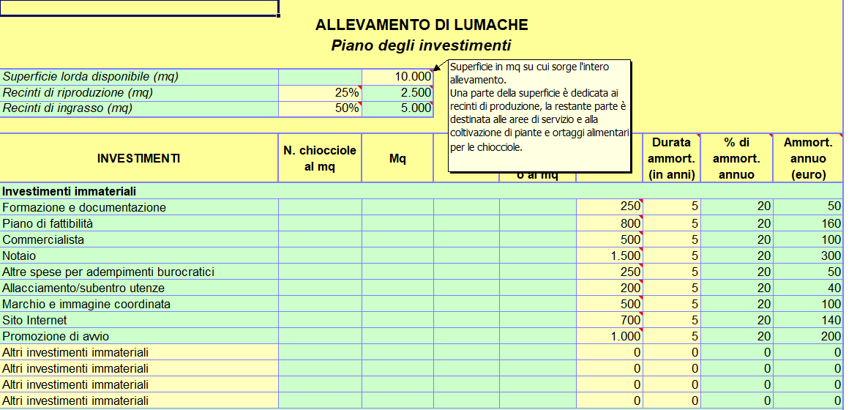868x410 pixels.
Task: Select the 10.000 surface value cell
Action: pyautogui.click(x=397, y=77)
